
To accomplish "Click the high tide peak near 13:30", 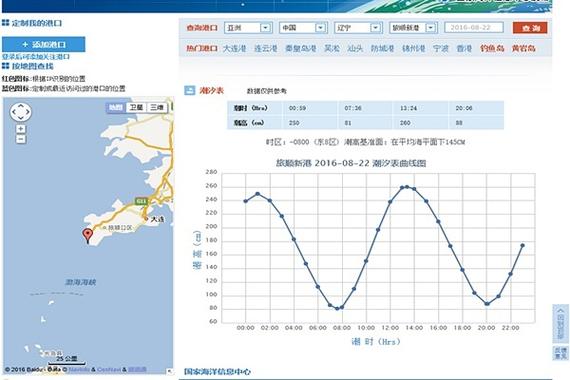I will [407, 187].
